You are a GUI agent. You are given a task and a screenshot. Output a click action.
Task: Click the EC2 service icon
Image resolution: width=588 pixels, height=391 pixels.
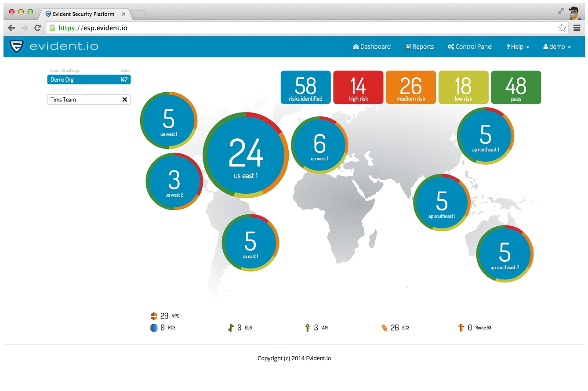point(384,328)
